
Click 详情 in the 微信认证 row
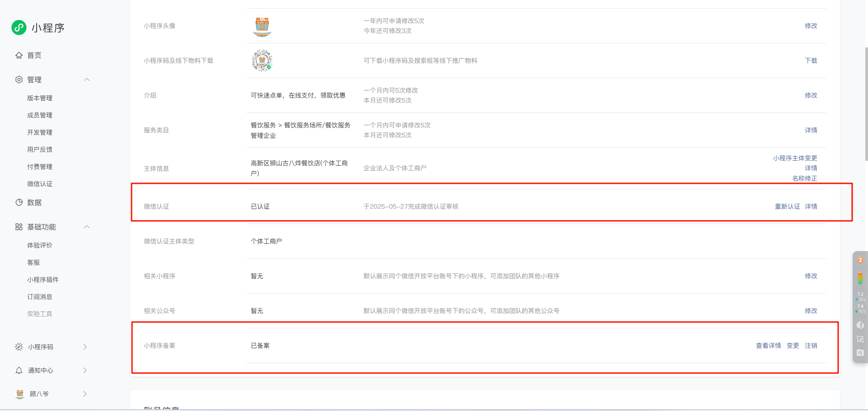[811, 206]
